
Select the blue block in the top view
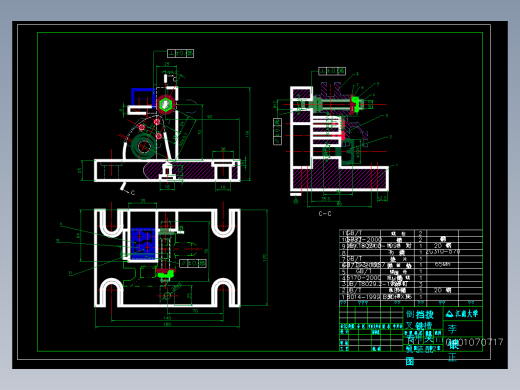144,243
